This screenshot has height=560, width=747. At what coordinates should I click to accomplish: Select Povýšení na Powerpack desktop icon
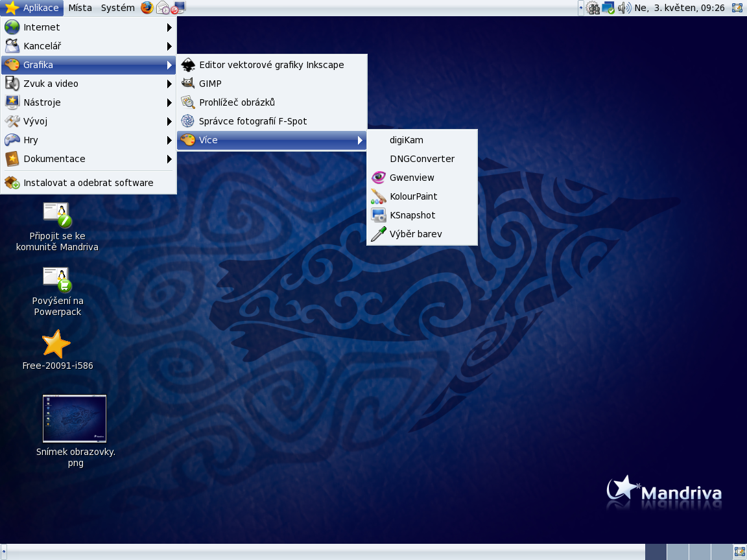(57, 292)
